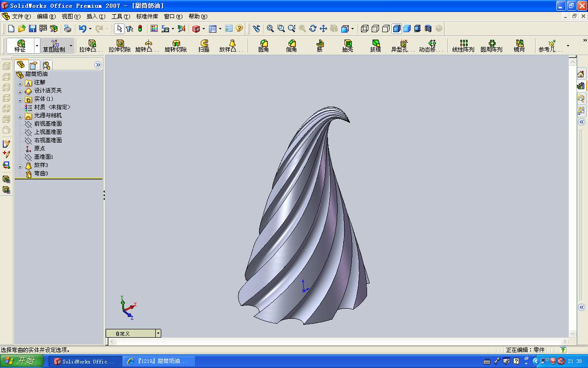Open the 文件(F) menu
Image resolution: width=588 pixels, height=368 pixels.
click(21, 17)
